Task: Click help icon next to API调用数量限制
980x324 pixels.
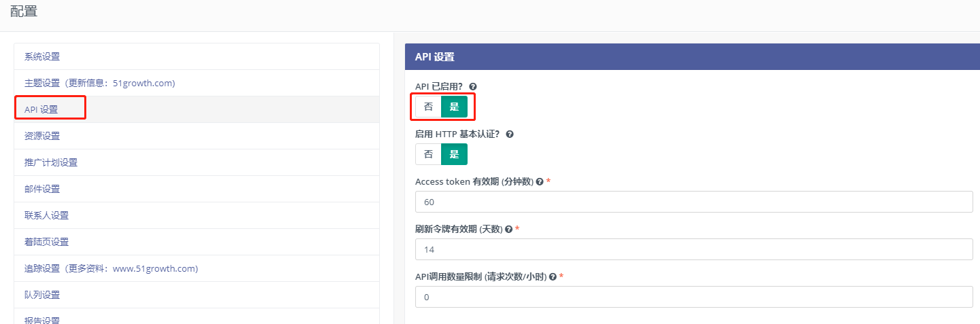Action: tap(553, 277)
